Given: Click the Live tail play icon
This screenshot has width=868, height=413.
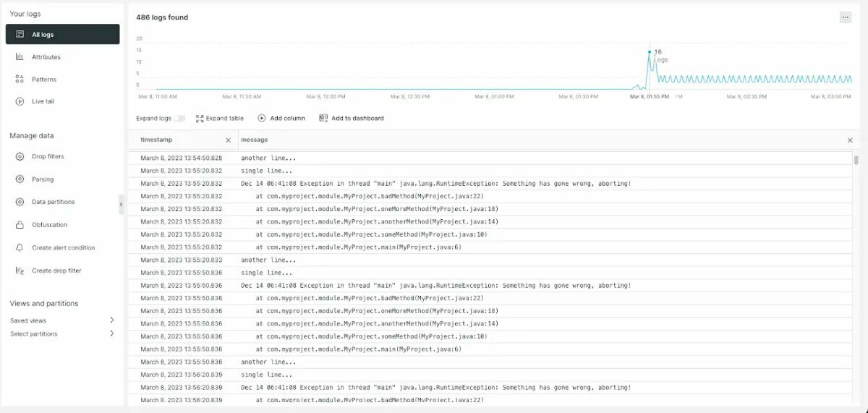Looking at the screenshot, I should (x=20, y=101).
